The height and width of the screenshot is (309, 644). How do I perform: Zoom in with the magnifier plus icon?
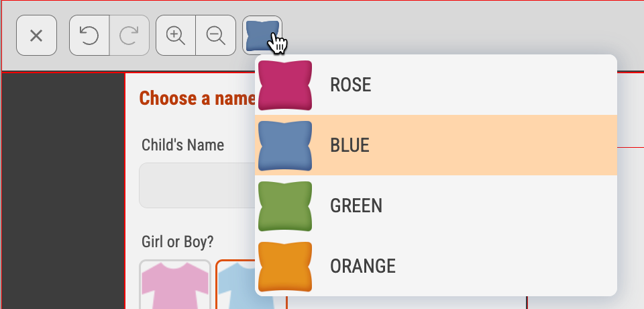coord(176,36)
